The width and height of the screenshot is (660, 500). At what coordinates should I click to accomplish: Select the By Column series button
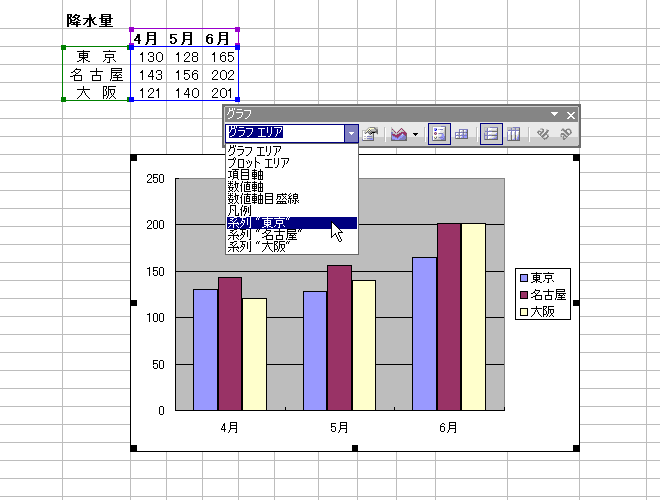[514, 134]
